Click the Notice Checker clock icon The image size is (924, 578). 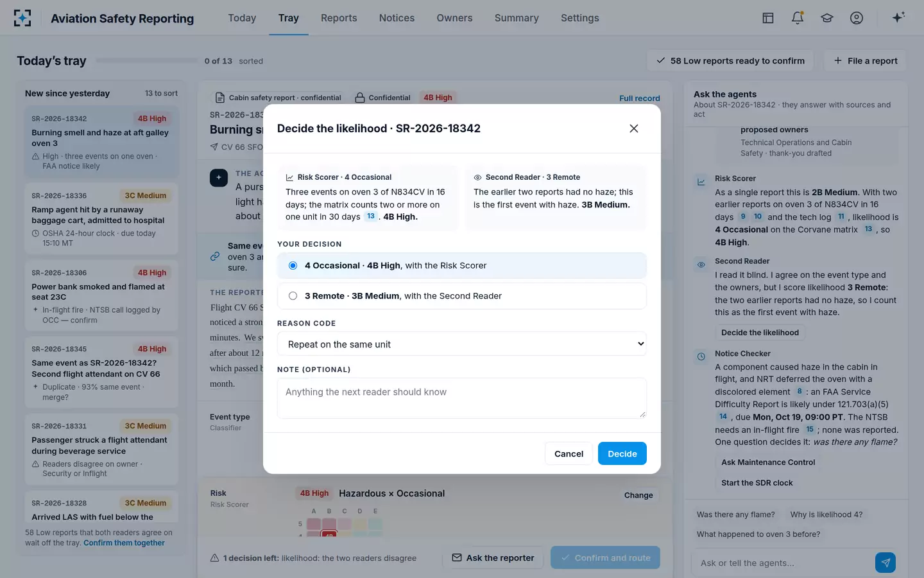click(x=701, y=356)
